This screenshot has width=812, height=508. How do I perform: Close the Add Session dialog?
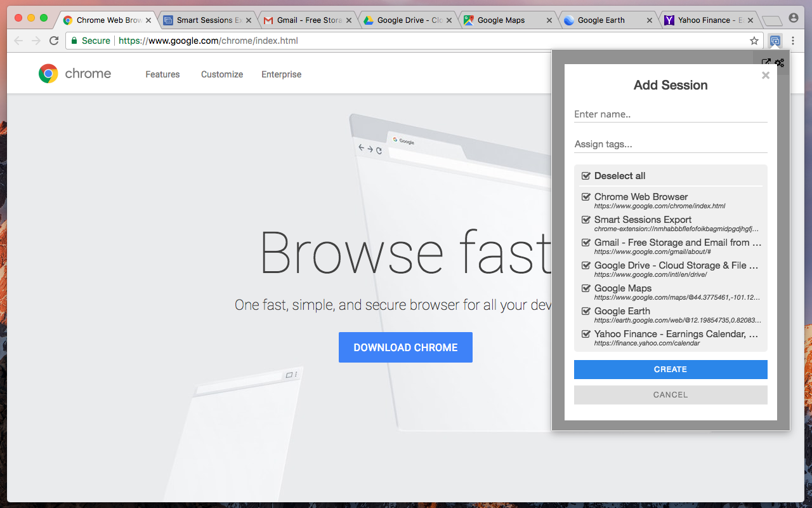click(x=766, y=76)
